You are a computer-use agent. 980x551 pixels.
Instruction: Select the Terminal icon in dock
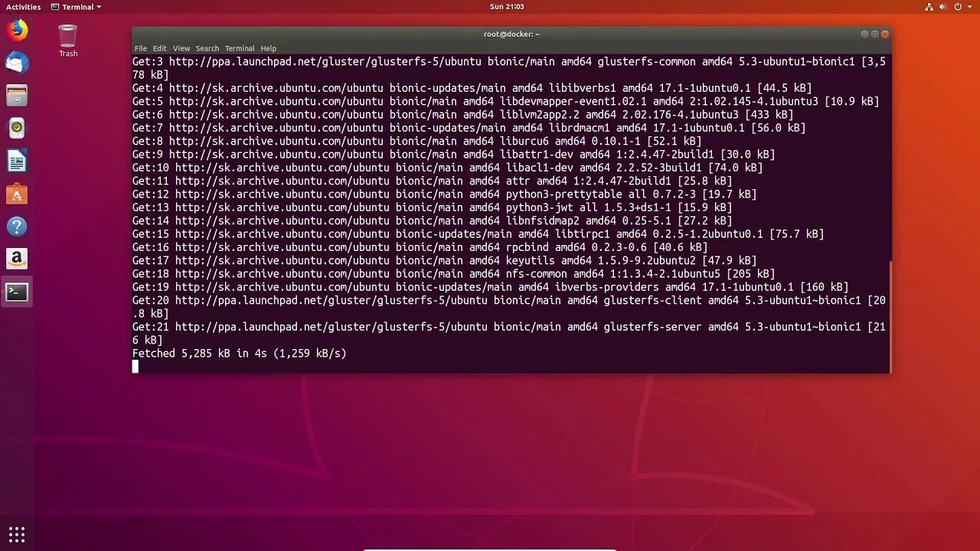tap(17, 292)
